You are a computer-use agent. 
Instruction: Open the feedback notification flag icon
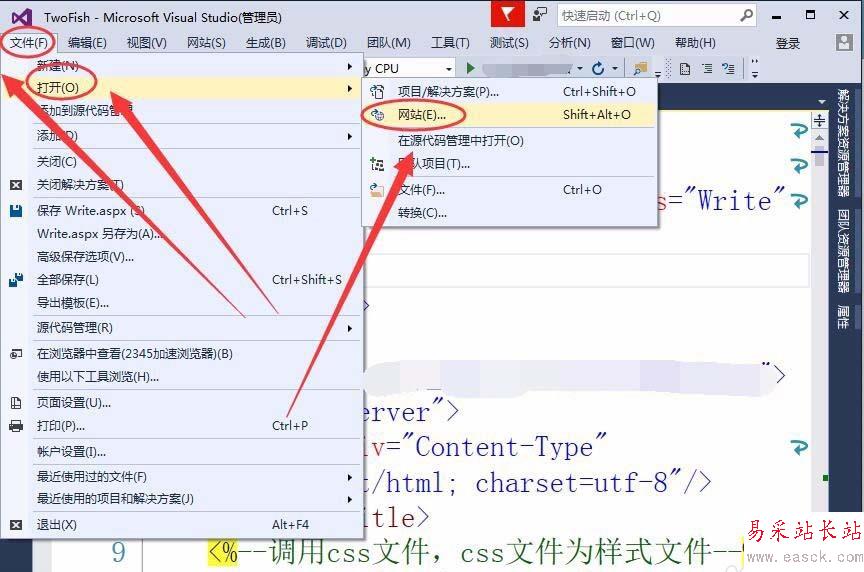507,14
